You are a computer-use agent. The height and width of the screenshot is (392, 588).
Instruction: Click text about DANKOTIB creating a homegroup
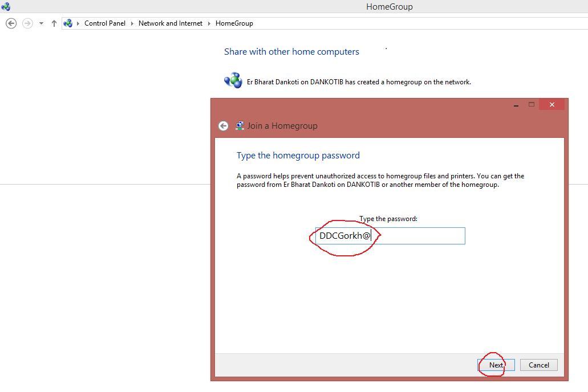click(x=359, y=82)
